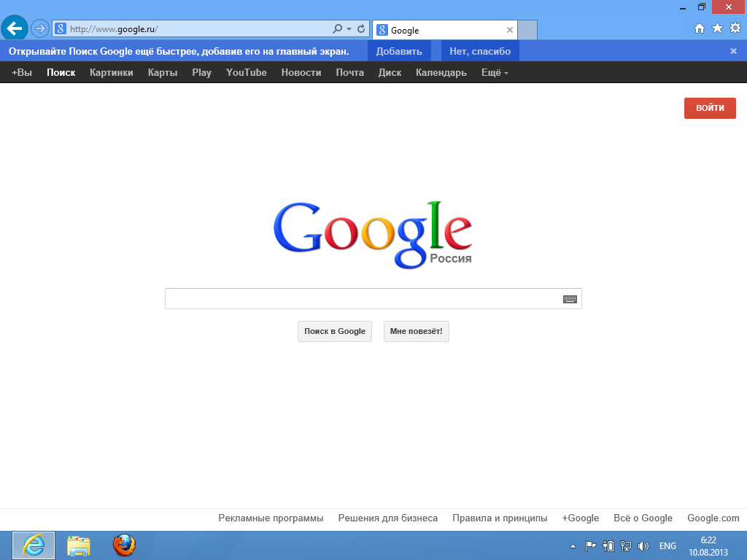Expand the Ещё dropdown menu
Viewport: 747px width, 560px height.
[x=495, y=72]
